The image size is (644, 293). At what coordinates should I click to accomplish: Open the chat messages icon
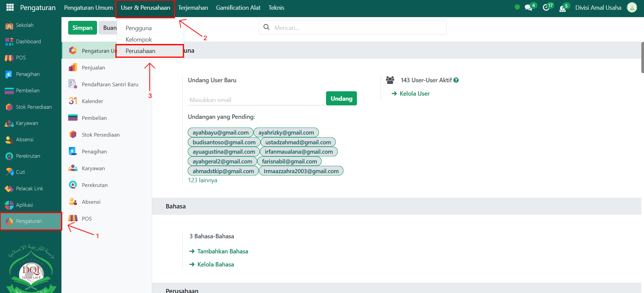(528, 8)
